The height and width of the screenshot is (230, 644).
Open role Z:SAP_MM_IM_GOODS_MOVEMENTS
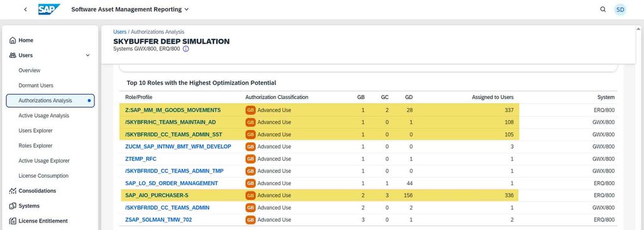173,110
